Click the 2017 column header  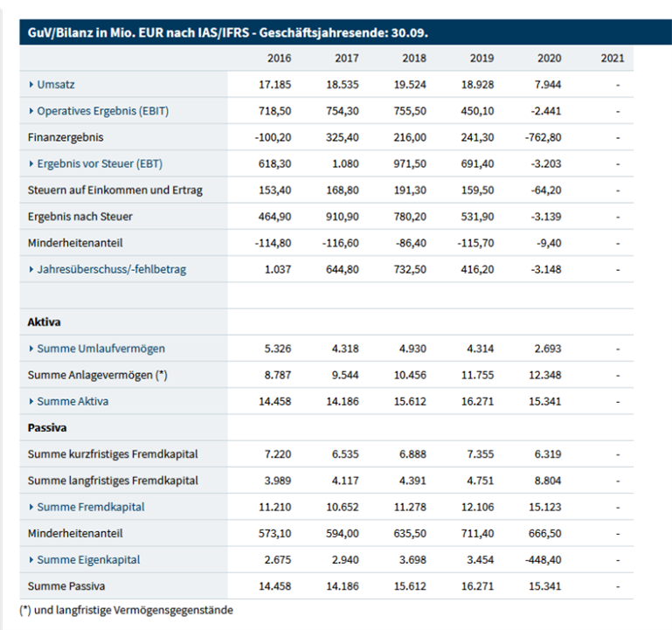[x=347, y=59]
